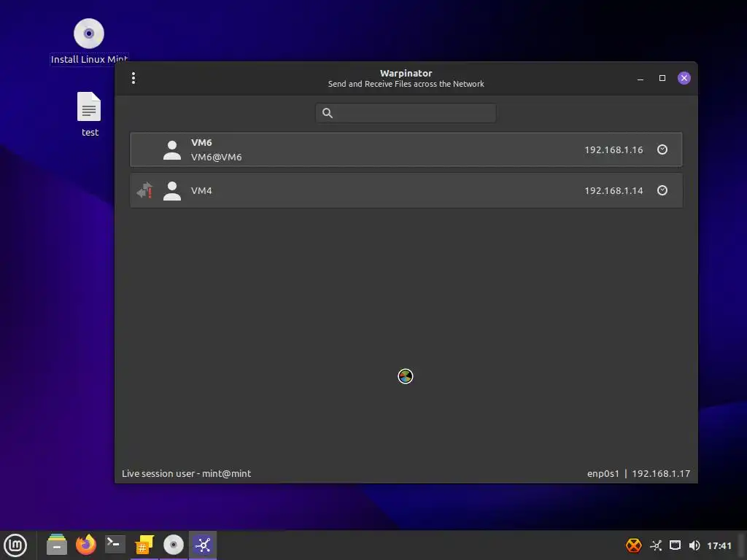
Task: Click the IP address 192.168.1.14
Action: (614, 191)
